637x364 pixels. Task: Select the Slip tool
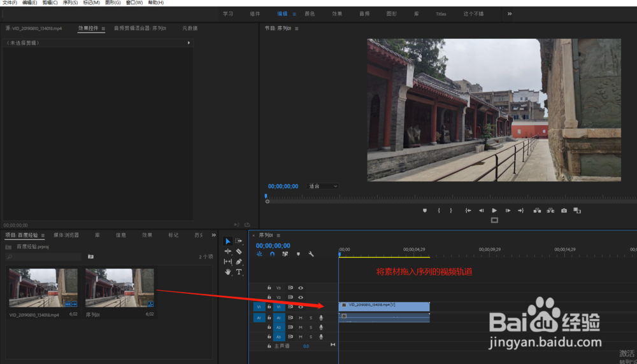(228, 262)
